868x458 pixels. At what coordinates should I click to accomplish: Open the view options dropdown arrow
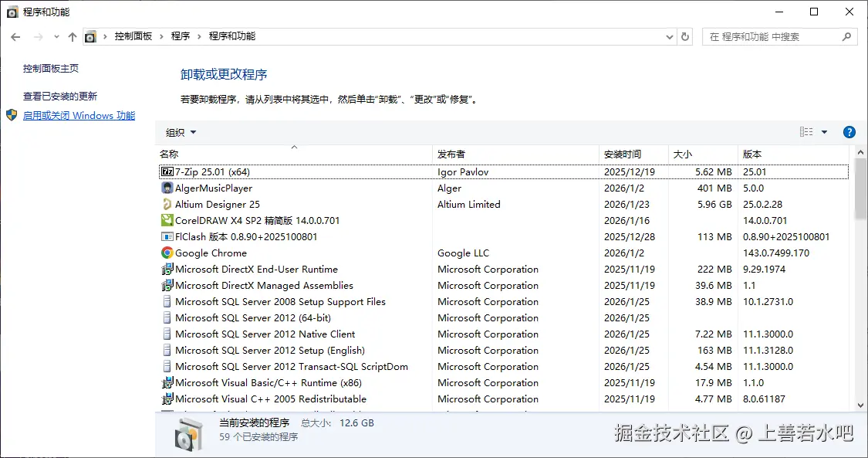point(824,132)
